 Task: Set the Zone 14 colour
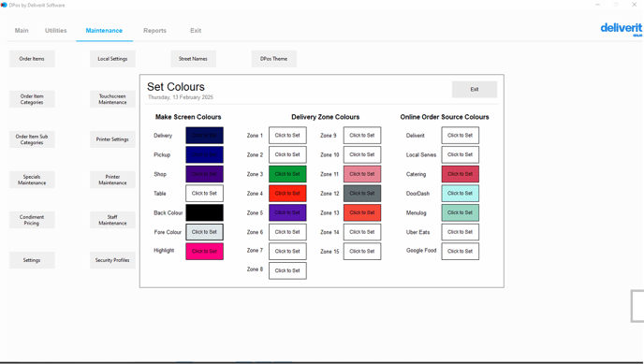[362, 232]
